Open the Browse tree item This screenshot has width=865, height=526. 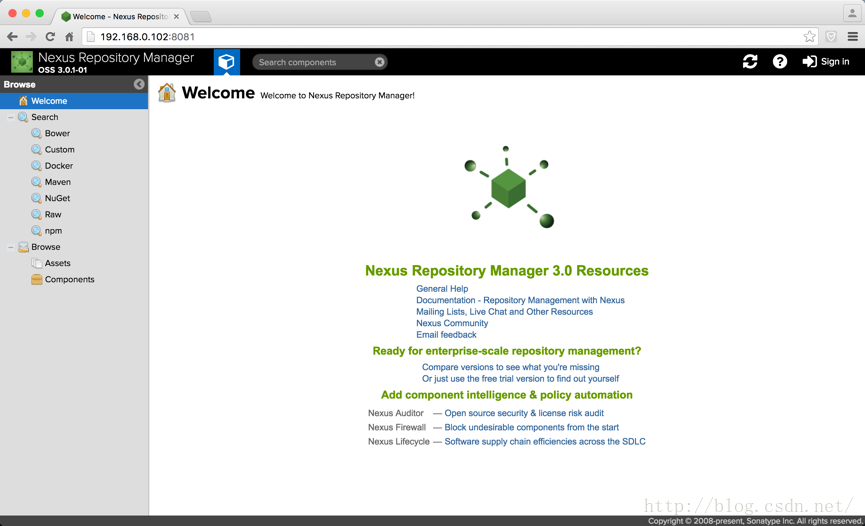[45, 247]
